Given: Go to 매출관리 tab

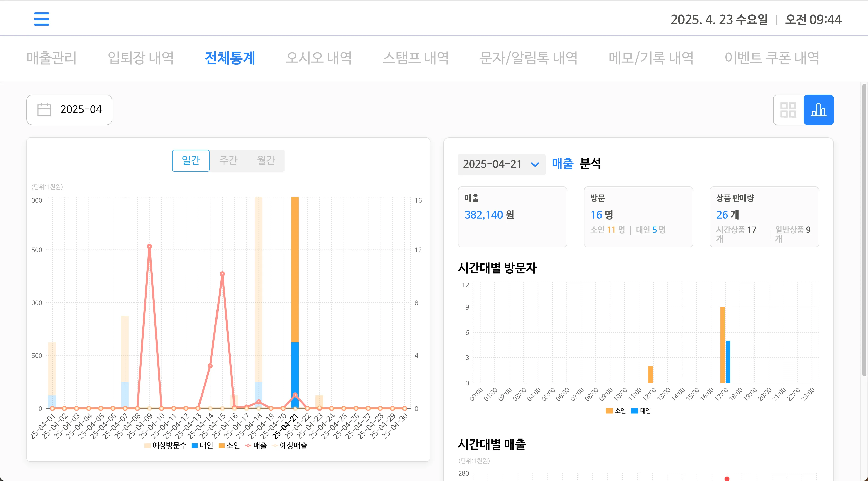Looking at the screenshot, I should [52, 58].
